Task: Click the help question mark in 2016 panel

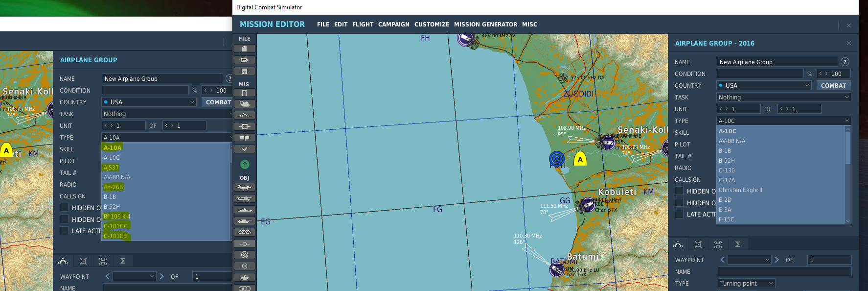Action: 845,62
